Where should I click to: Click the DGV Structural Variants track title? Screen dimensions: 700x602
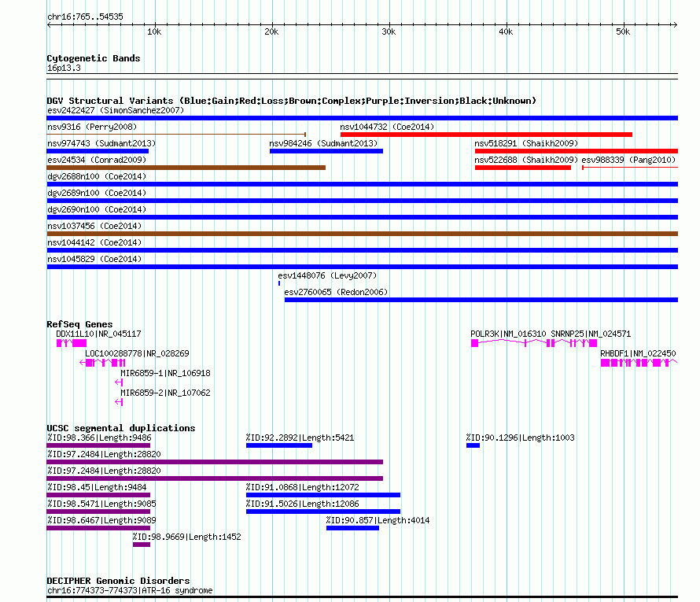(292, 101)
